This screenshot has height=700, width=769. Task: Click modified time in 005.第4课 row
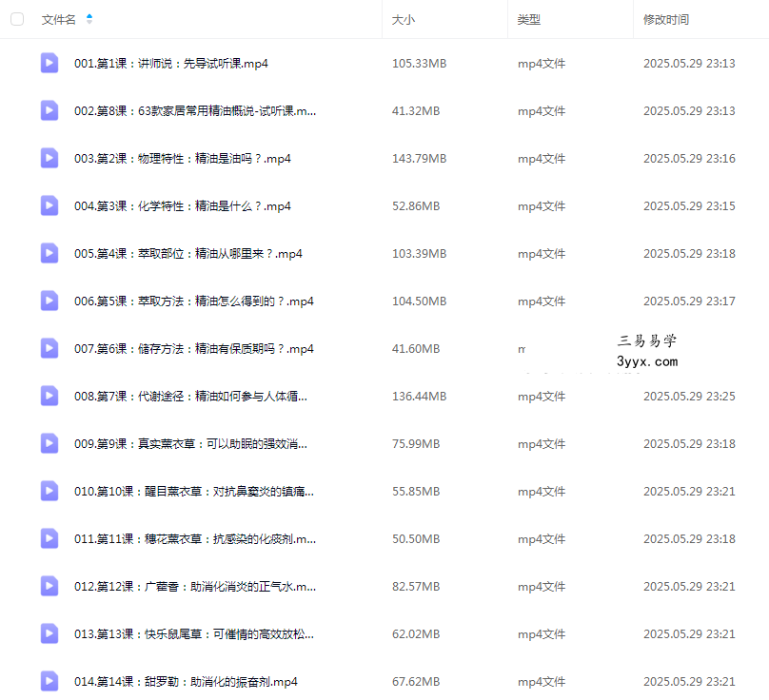pyautogui.click(x=689, y=254)
